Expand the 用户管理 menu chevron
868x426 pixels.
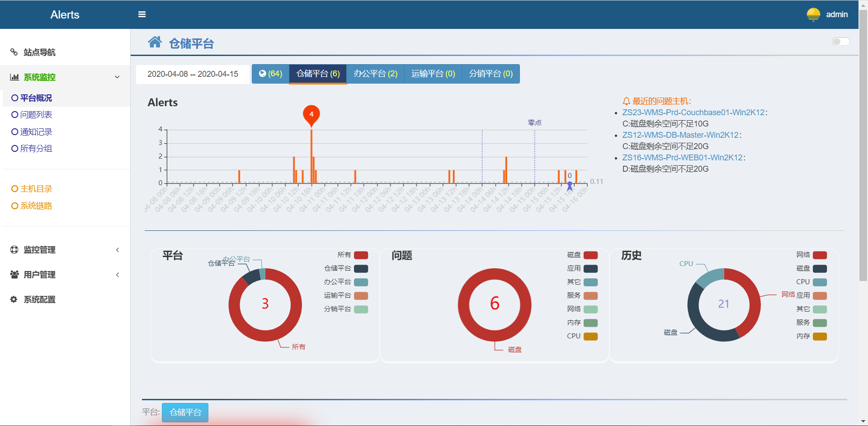(x=118, y=275)
